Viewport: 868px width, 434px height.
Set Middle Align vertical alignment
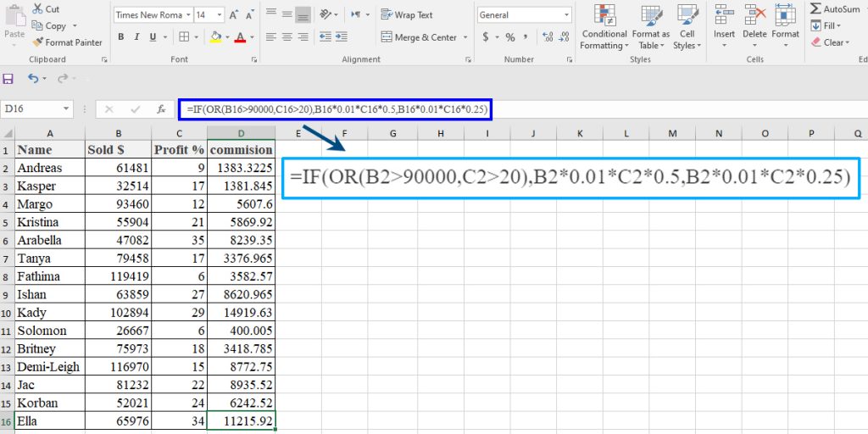pos(287,14)
